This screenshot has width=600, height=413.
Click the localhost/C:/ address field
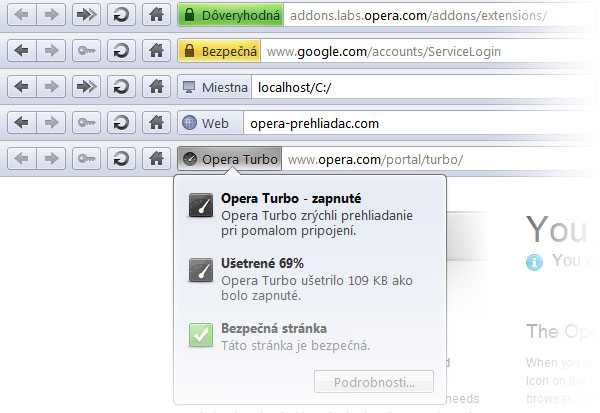coord(424,87)
